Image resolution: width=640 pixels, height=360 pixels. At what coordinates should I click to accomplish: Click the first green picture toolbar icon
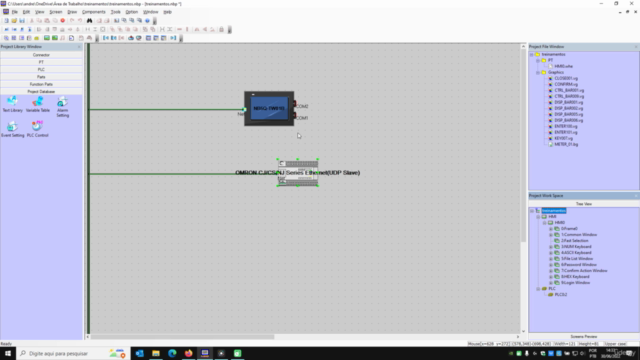[47, 38]
